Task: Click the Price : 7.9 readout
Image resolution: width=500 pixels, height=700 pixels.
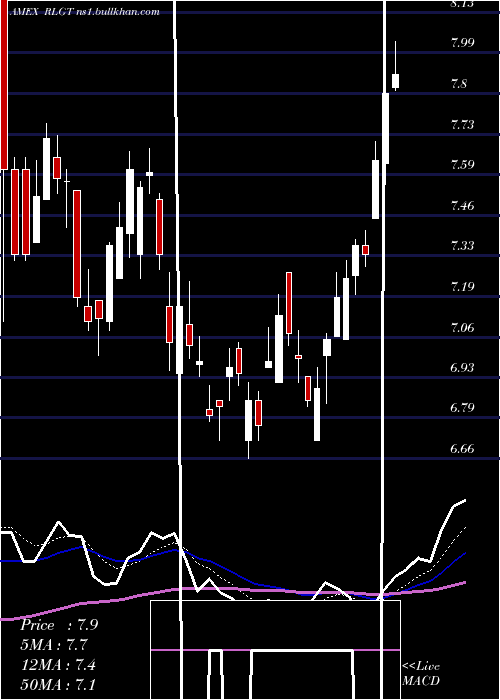Action: (x=59, y=625)
